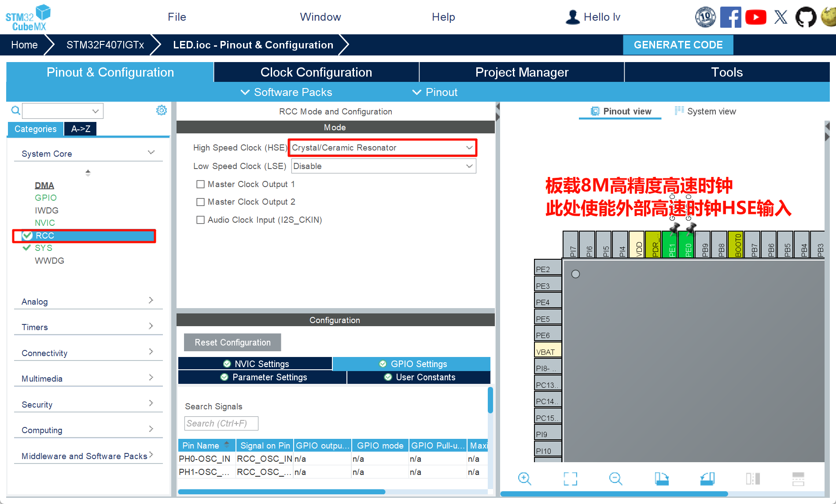Viewport: 836px width, 504px height.
Task: Rotate the chip counterclockwise
Action: (x=707, y=478)
